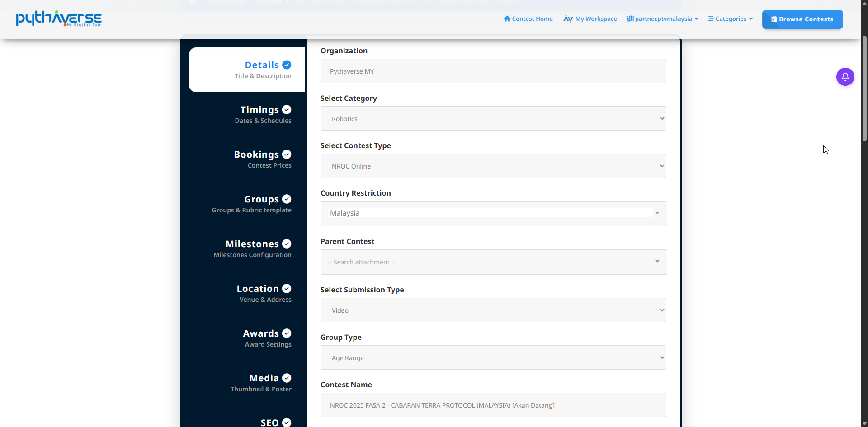Open the Group Type dropdown

pyautogui.click(x=493, y=357)
